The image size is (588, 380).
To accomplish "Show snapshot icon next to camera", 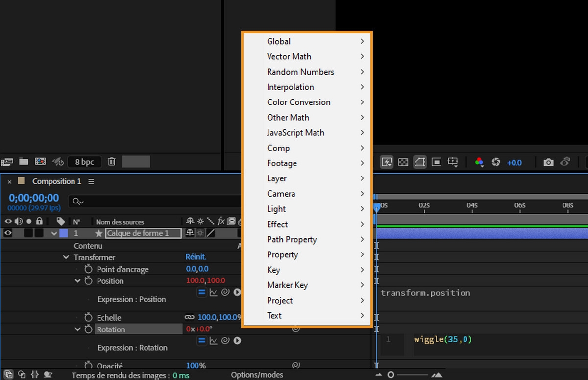I will 565,161.
